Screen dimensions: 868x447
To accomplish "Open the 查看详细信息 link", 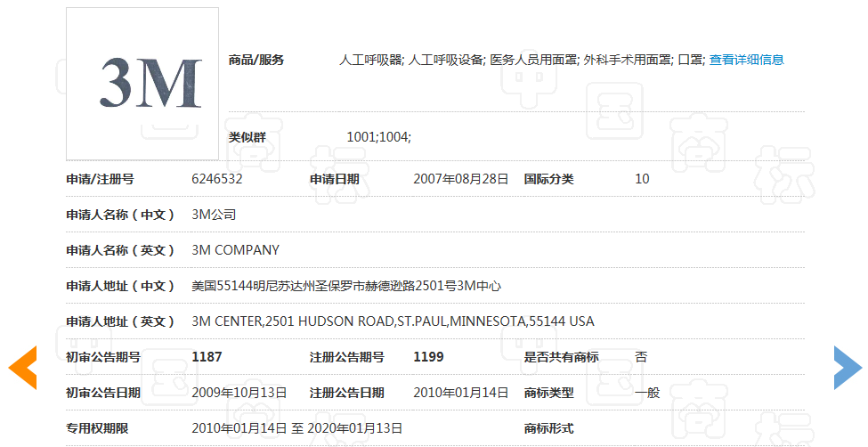I will pyautogui.click(x=746, y=60).
